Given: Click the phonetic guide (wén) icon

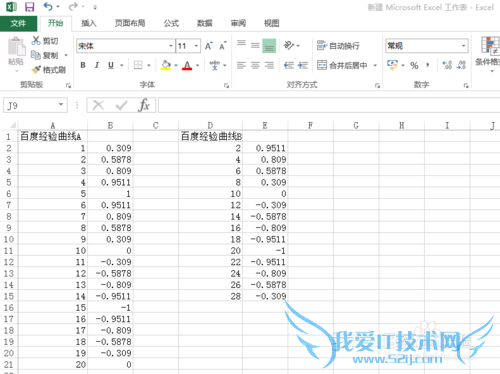Looking at the screenshot, I should [215, 65].
